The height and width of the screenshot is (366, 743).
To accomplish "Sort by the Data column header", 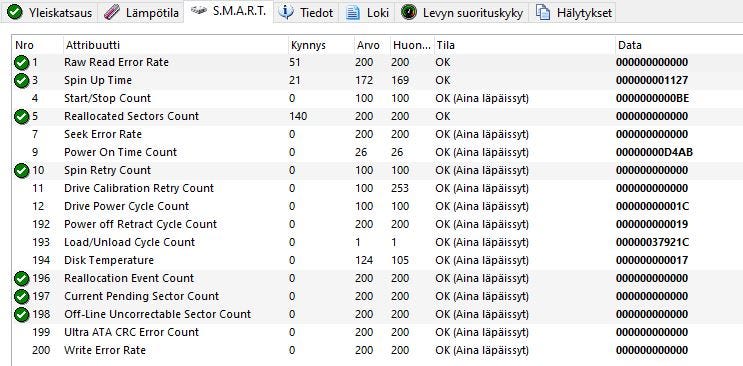I will coord(679,45).
